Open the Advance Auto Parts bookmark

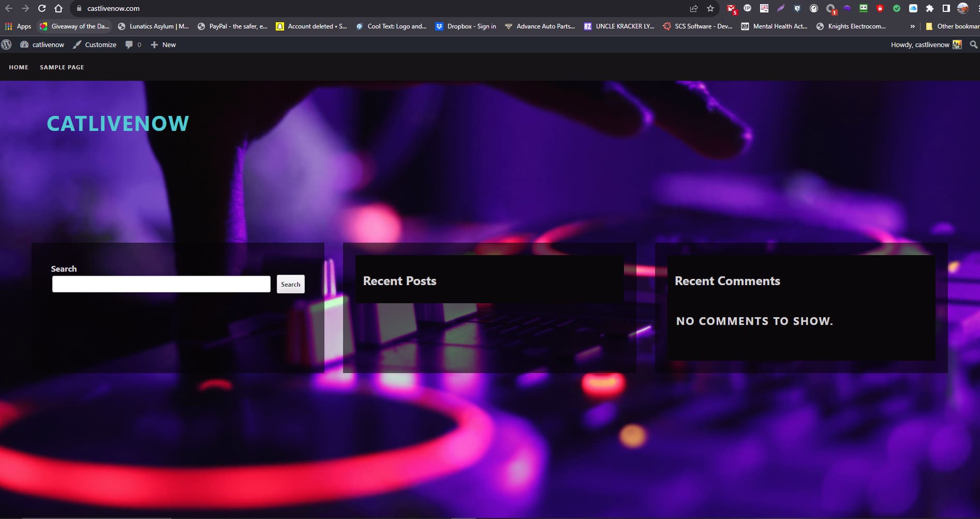point(540,26)
